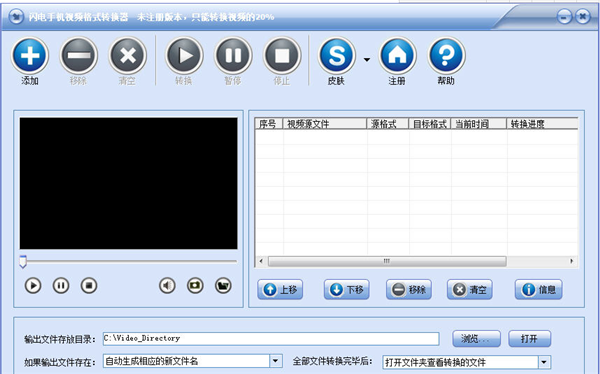Click the Info (信息) button

click(538, 289)
